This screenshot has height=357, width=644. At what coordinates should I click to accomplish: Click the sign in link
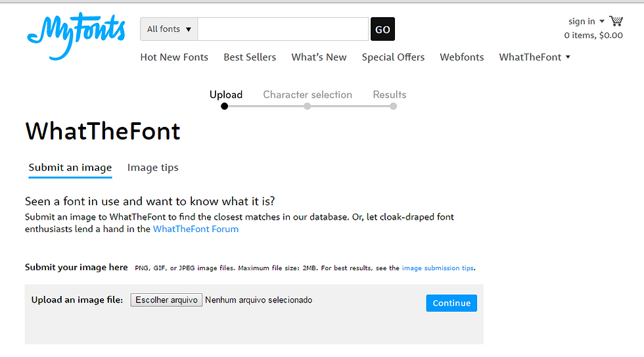pos(582,21)
